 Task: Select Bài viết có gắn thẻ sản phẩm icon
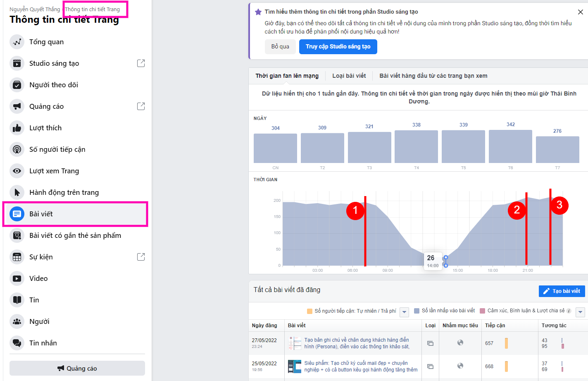point(17,235)
